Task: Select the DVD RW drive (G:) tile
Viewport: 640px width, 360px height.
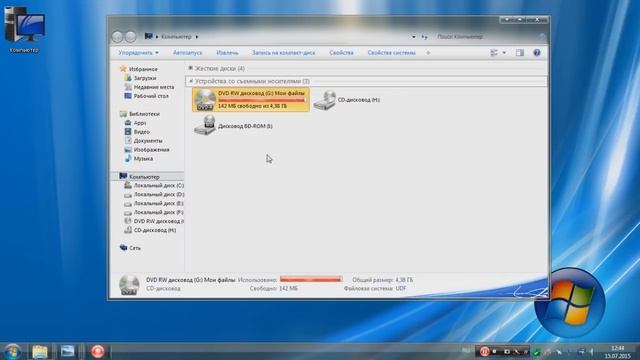Action: point(251,100)
